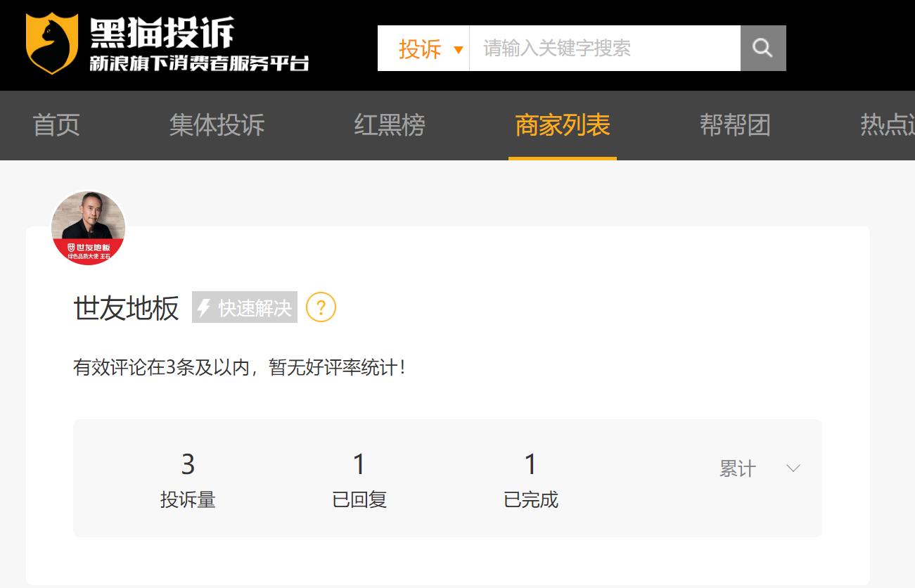The height and width of the screenshot is (588, 915).
Task: Click the shield emblem in site logo
Action: [50, 43]
